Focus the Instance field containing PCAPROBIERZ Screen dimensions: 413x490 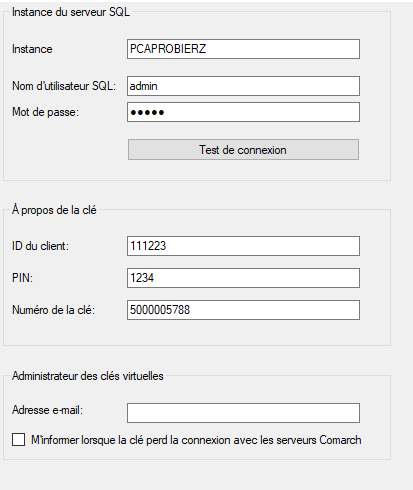[x=243, y=49]
